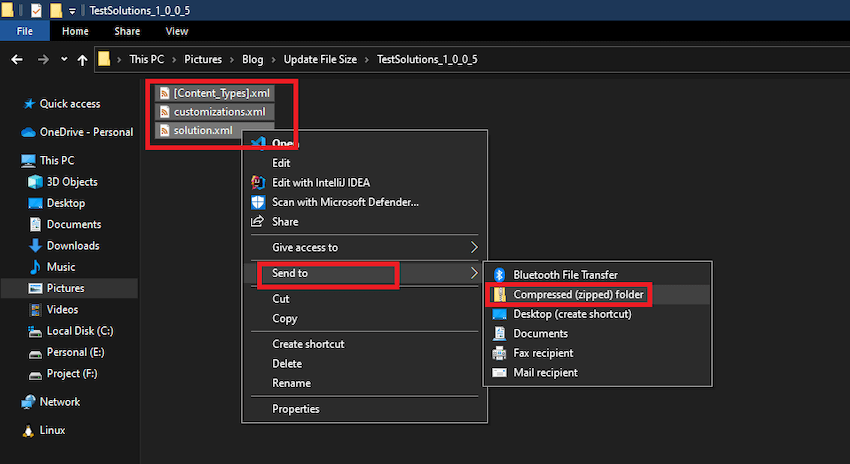This screenshot has height=464, width=850.
Task: Click the OneDrive cloud icon in the sidebar
Action: pyautogui.click(x=28, y=132)
